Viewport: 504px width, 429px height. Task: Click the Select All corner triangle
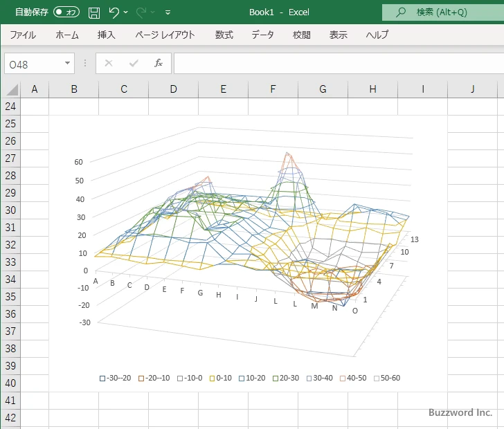tap(12, 89)
